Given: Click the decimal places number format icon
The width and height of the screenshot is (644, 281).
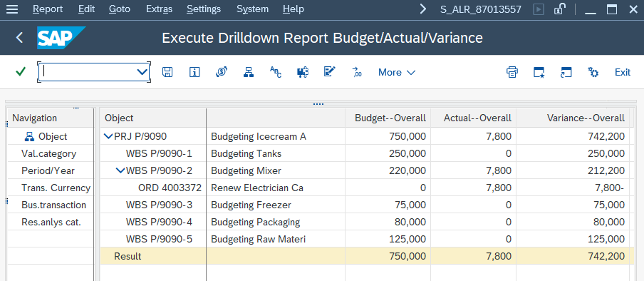Looking at the screenshot, I should (357, 72).
